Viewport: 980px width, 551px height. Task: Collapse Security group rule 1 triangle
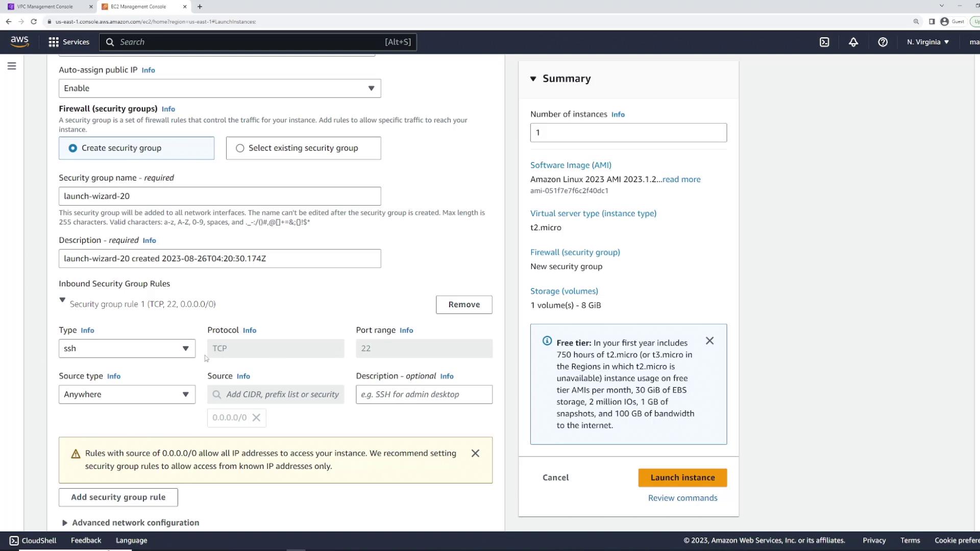tap(62, 300)
